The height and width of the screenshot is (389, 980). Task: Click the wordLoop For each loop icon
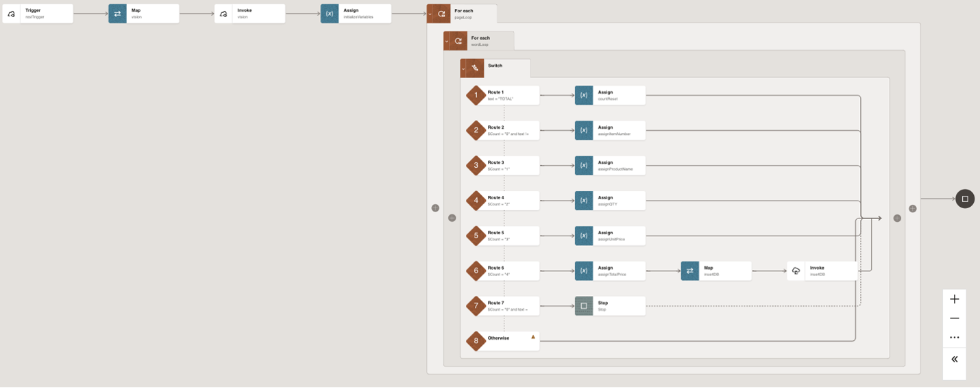point(458,41)
